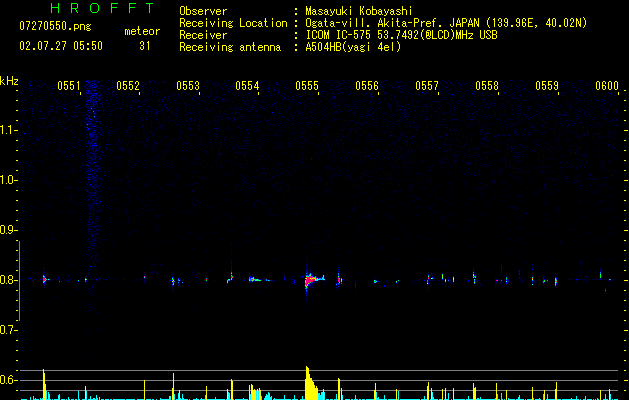Click the Receiver label
This screenshot has height=400, width=629.
(203, 35)
